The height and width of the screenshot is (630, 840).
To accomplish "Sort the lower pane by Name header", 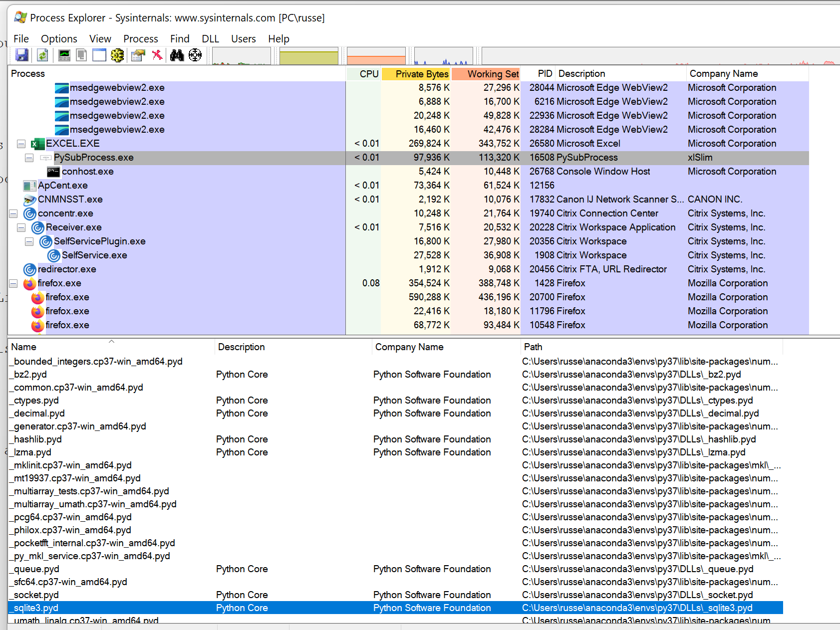I will point(111,347).
